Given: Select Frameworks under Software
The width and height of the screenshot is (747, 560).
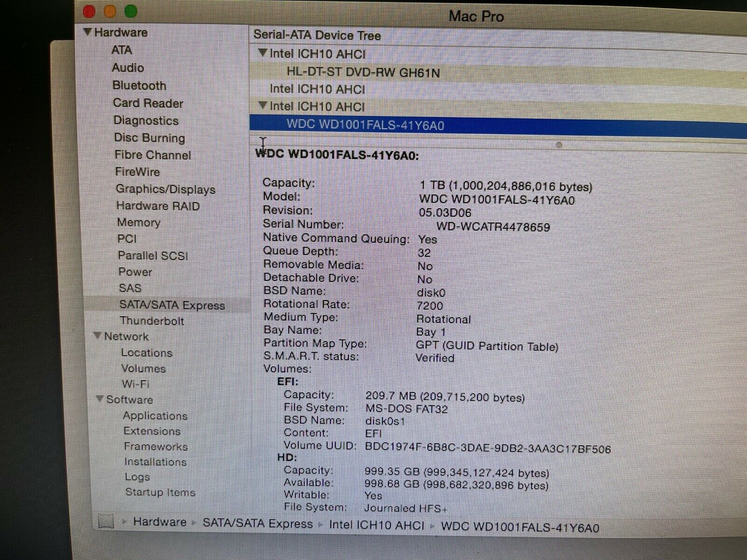Looking at the screenshot, I should (x=155, y=447).
